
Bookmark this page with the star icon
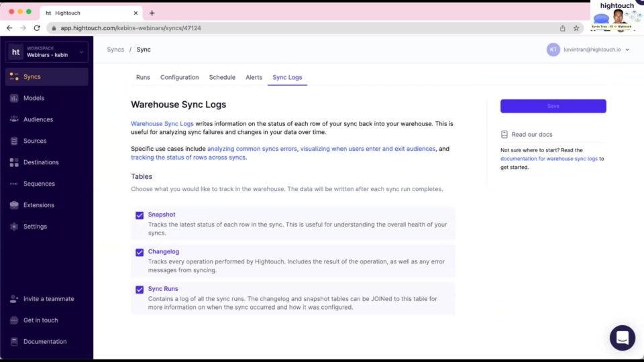pyautogui.click(x=576, y=28)
